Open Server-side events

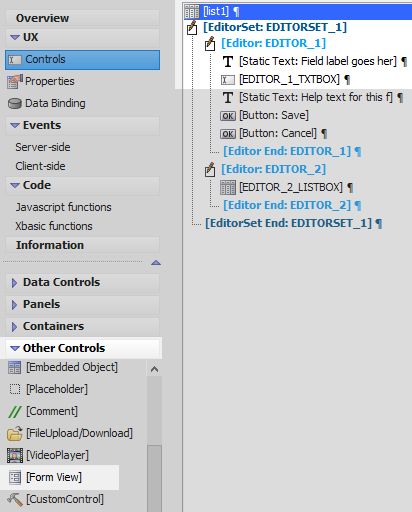[x=43, y=147]
